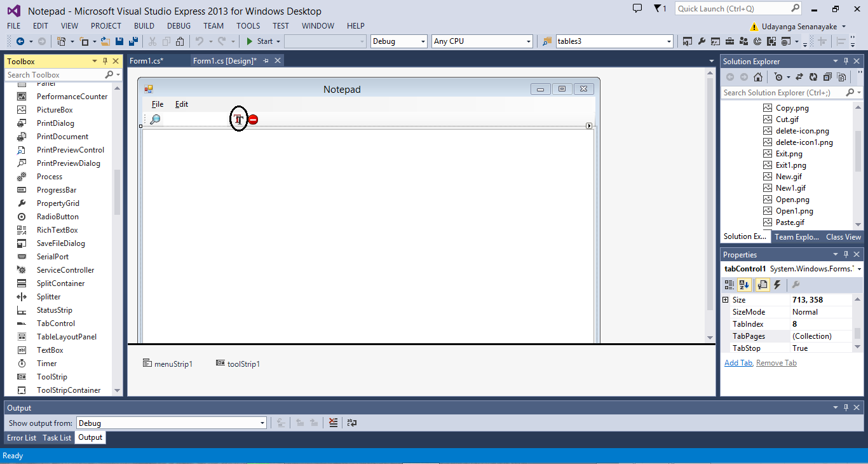868x464 pixels.
Task: Click the wrench Properties Window toolbar icon
Action: [x=702, y=41]
